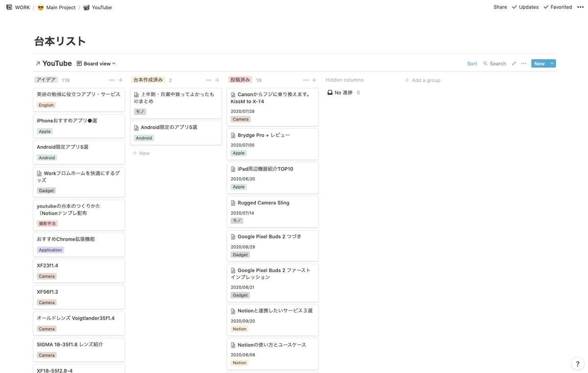Click the 台本リスト page title
This screenshot has height=373, width=588.
pos(60,41)
